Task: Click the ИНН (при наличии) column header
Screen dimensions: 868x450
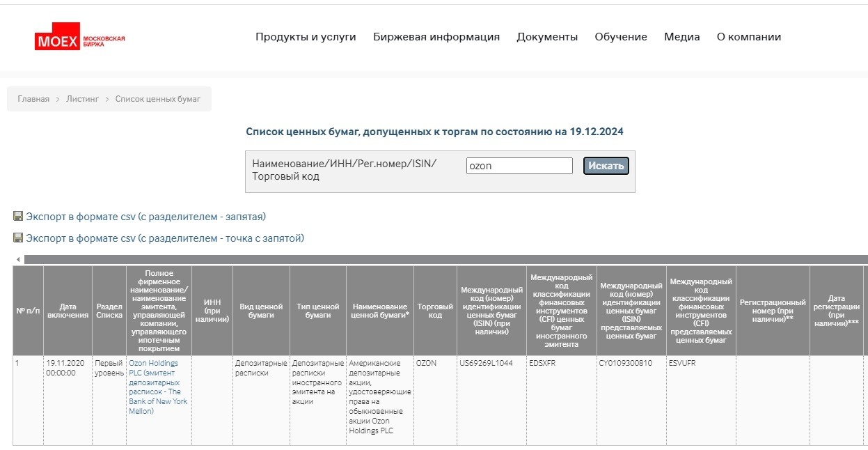Action: pyautogui.click(x=212, y=311)
